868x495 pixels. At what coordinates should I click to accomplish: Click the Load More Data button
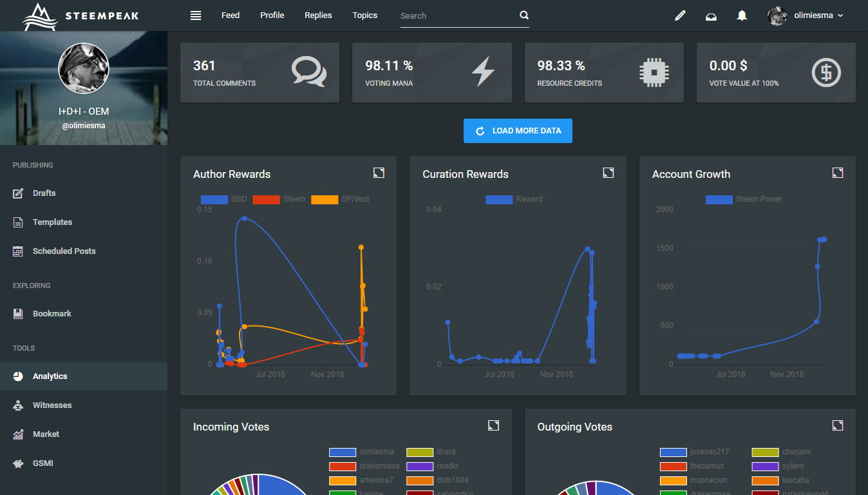(x=518, y=131)
